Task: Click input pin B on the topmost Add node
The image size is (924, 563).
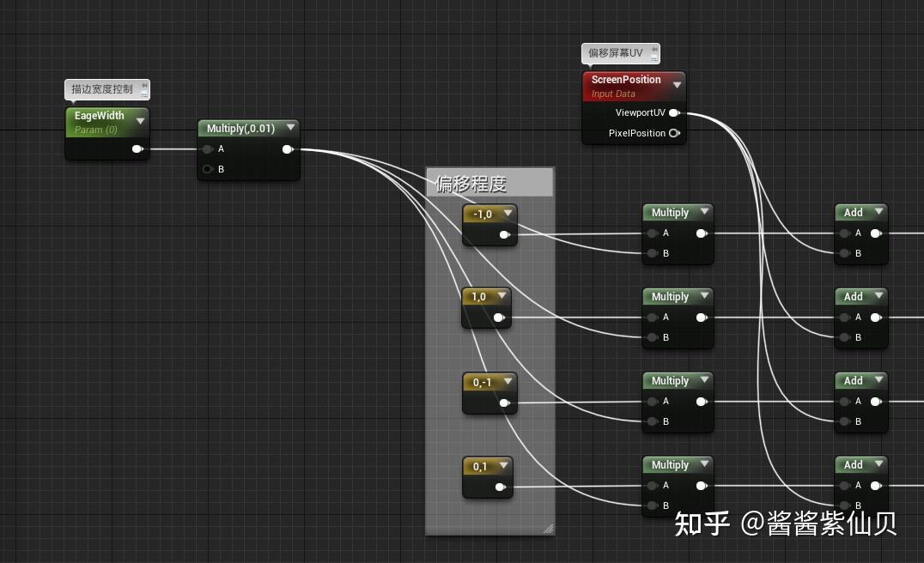Action: [845, 253]
